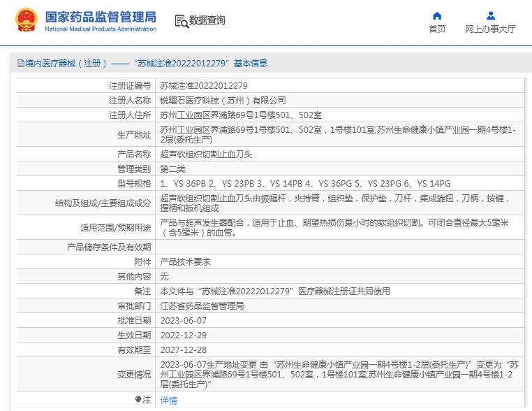Open the 国家药品监督管理局 site title
The image size is (532, 411).
101,17
